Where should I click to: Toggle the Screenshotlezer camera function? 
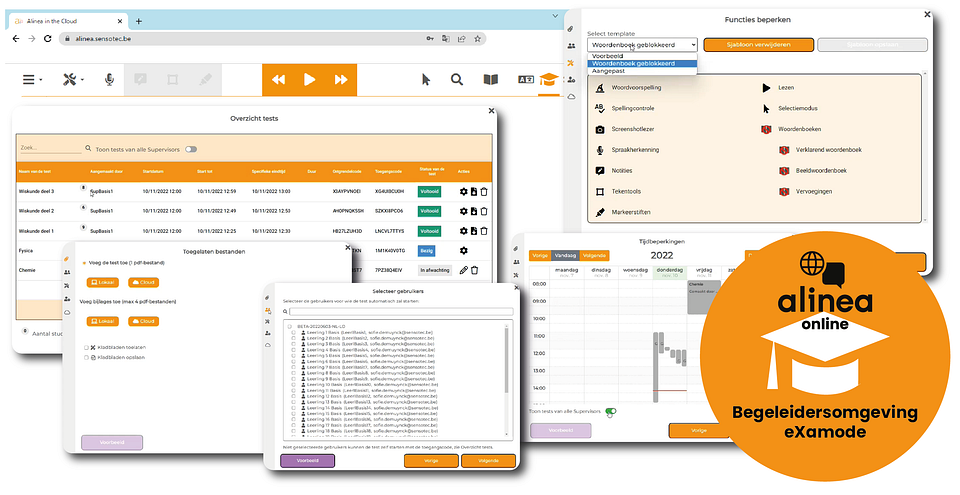(x=627, y=129)
